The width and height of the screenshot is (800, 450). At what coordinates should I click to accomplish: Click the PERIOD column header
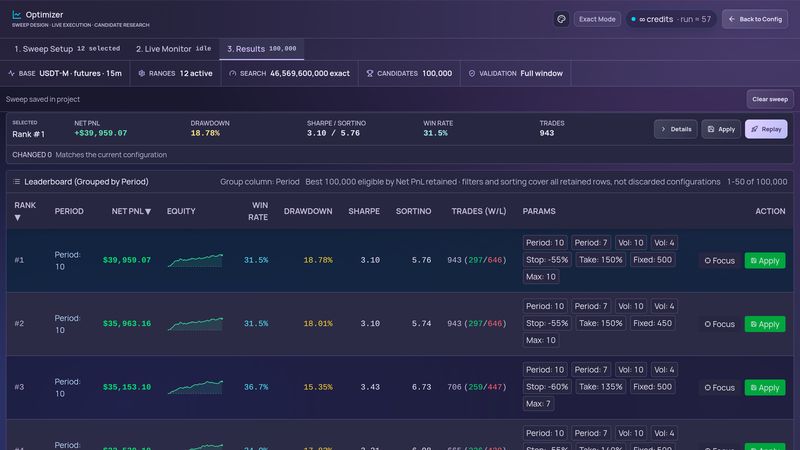pos(69,211)
